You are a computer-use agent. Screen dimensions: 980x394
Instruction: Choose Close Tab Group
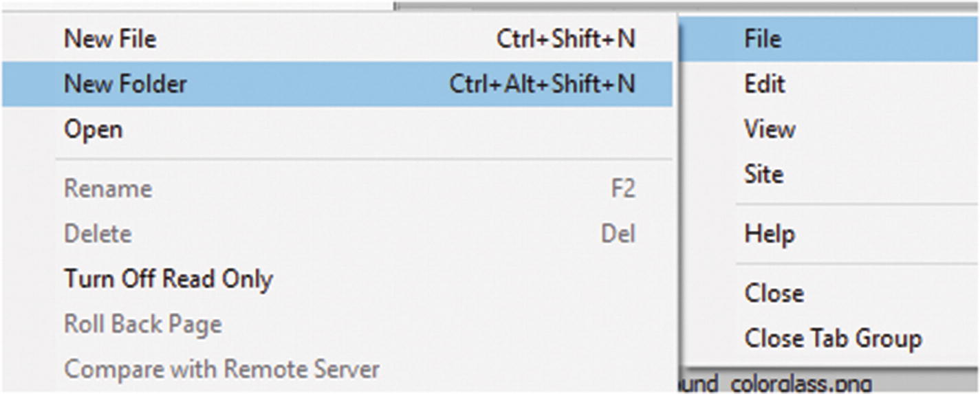click(x=832, y=338)
